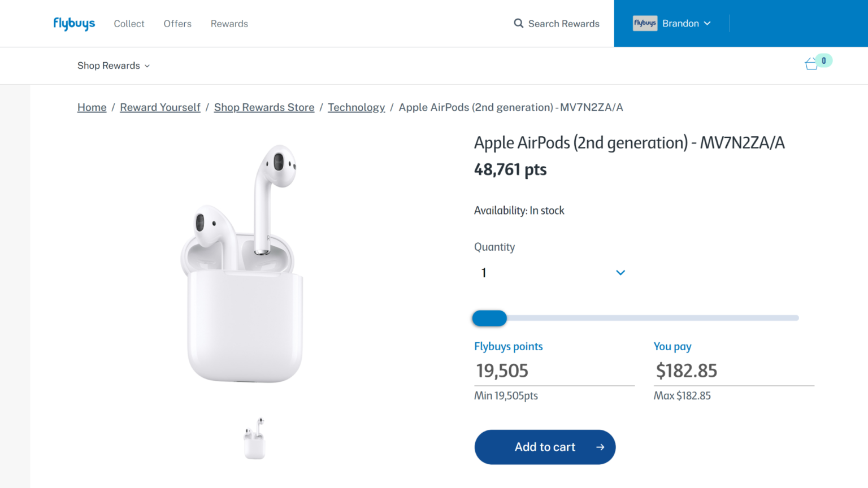The height and width of the screenshot is (488, 868).
Task: Click the cart item count badge
Action: 823,60
